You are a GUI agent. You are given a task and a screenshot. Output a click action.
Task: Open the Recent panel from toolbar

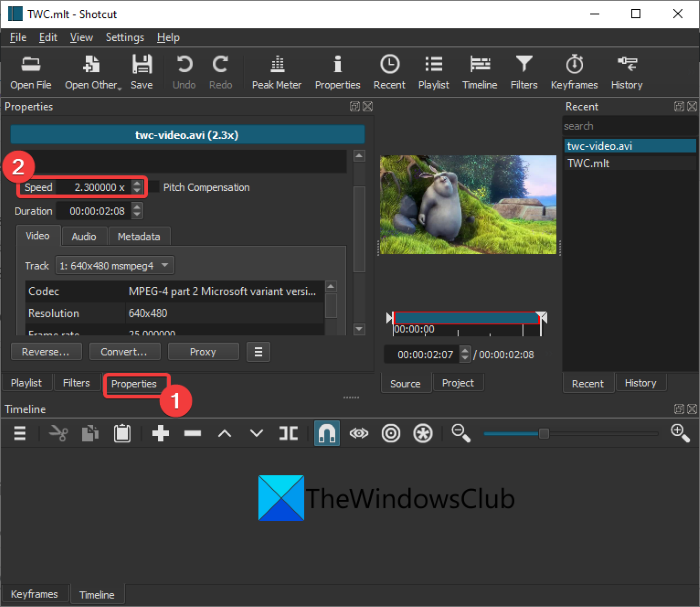(389, 72)
